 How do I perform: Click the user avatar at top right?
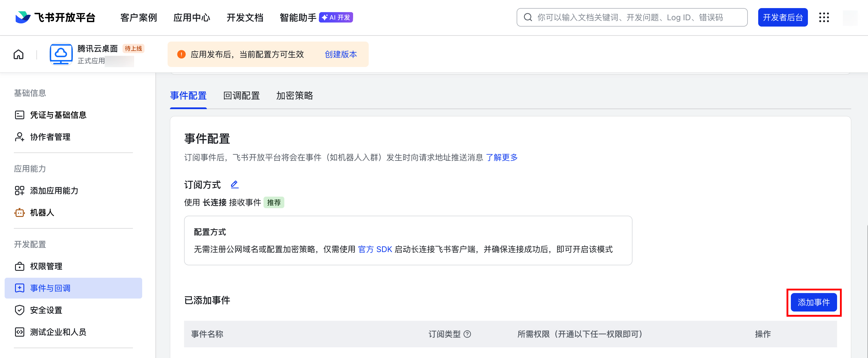click(x=850, y=18)
